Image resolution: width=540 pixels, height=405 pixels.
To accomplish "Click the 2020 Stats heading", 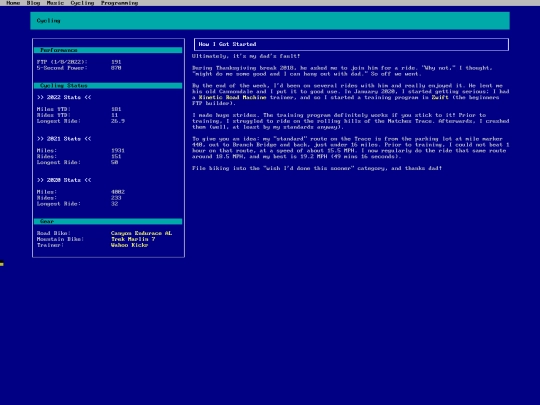I will click(x=64, y=180).
